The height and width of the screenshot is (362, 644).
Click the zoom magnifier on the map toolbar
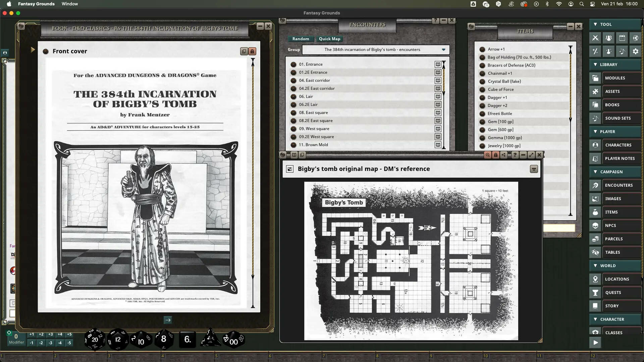click(488, 155)
